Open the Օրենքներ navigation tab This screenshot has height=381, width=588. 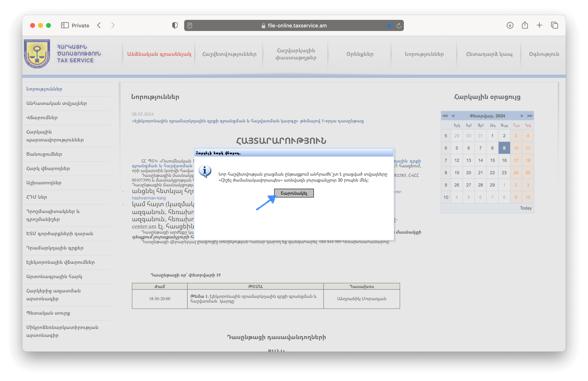[x=360, y=54]
